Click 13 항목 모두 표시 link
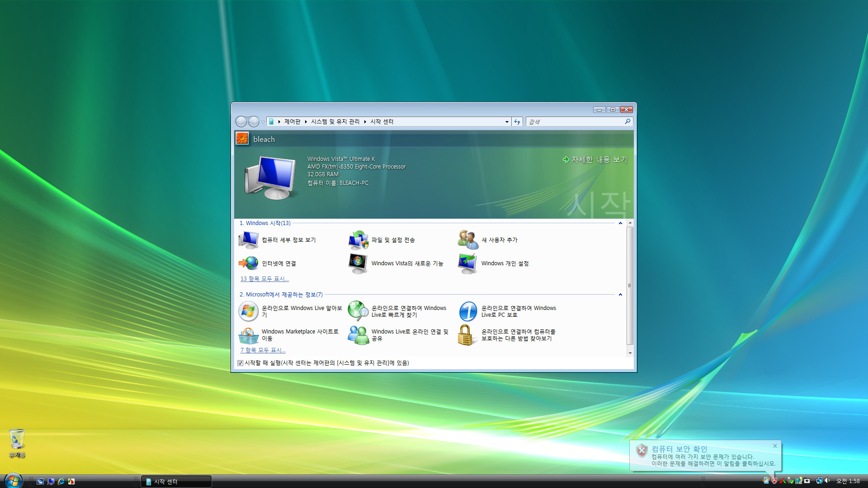This screenshot has width=868, height=488. (x=264, y=279)
